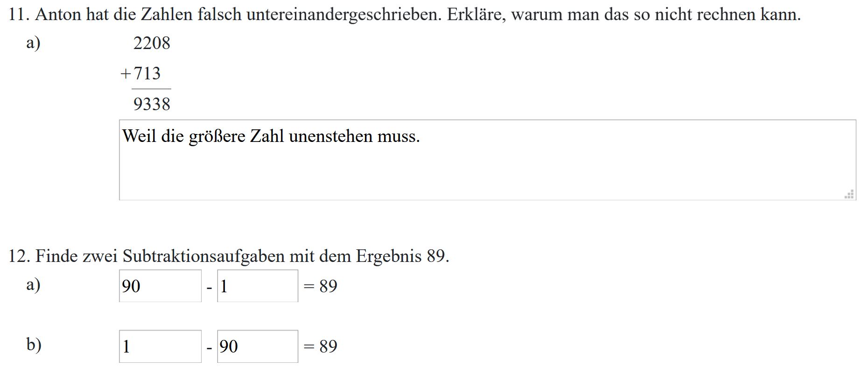Click the 'a)' label of question 11
Viewport: 868px width, 374px height.
(33, 43)
